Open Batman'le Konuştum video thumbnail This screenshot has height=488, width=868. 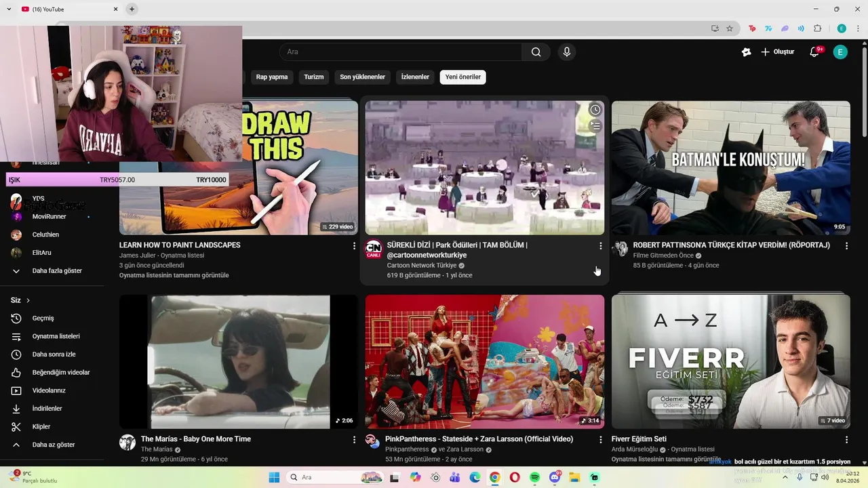click(x=730, y=168)
